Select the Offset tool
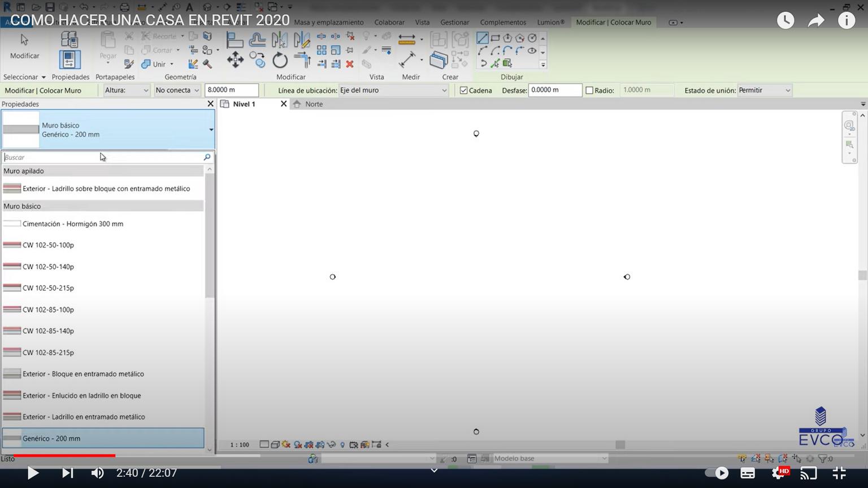Viewport: 868px width, 488px height. pos(258,40)
